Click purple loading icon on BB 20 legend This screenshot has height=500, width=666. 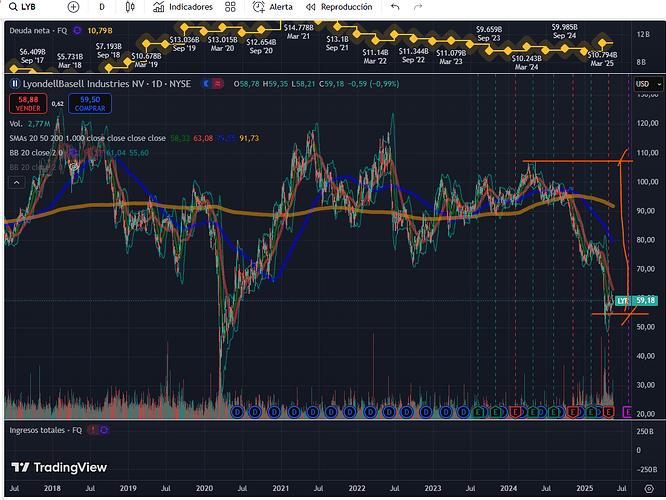[x=73, y=153]
